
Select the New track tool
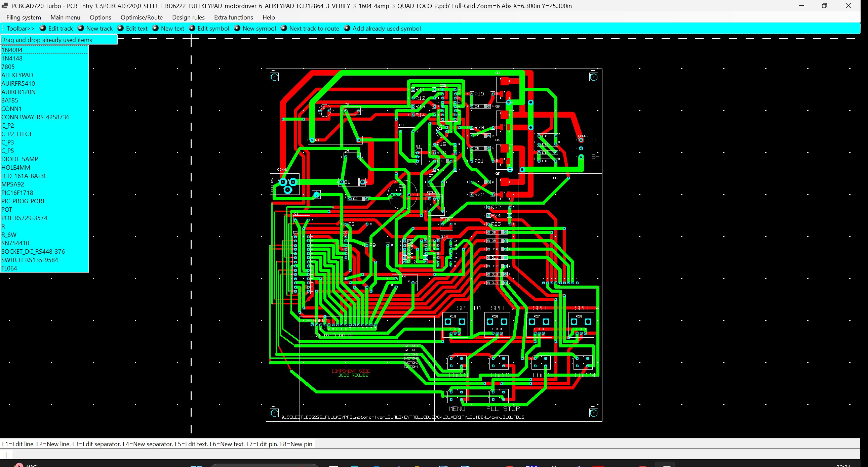point(100,28)
